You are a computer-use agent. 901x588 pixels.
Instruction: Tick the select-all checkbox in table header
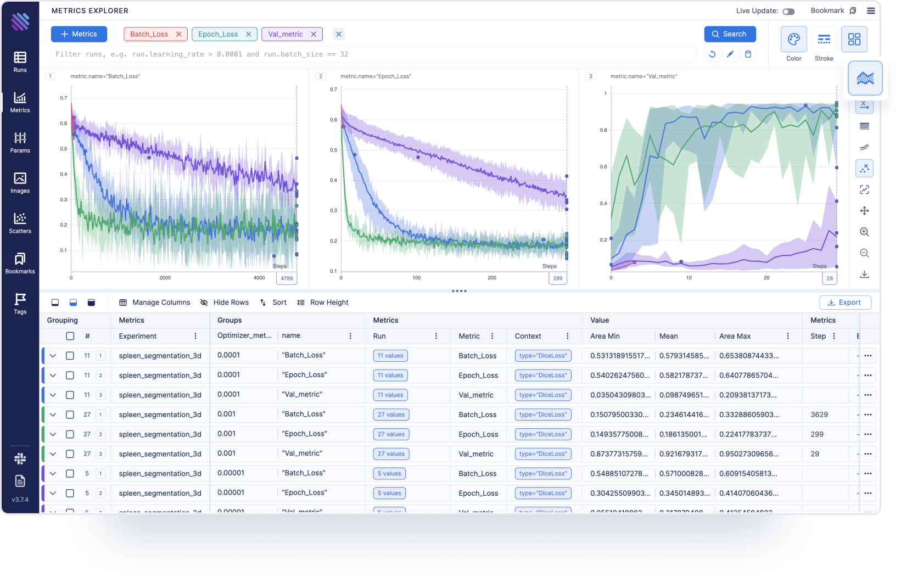click(70, 336)
